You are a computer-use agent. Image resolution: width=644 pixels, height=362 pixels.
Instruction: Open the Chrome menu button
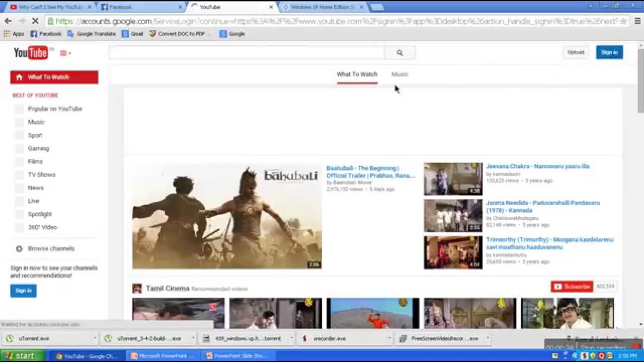point(637,21)
